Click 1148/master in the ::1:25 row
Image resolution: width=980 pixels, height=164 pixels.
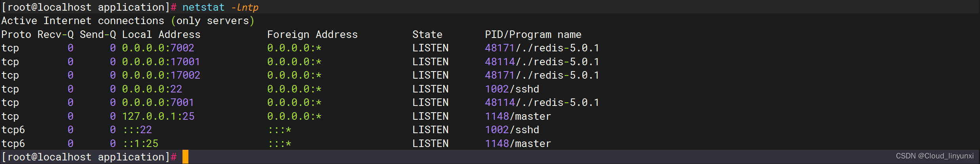(518, 143)
